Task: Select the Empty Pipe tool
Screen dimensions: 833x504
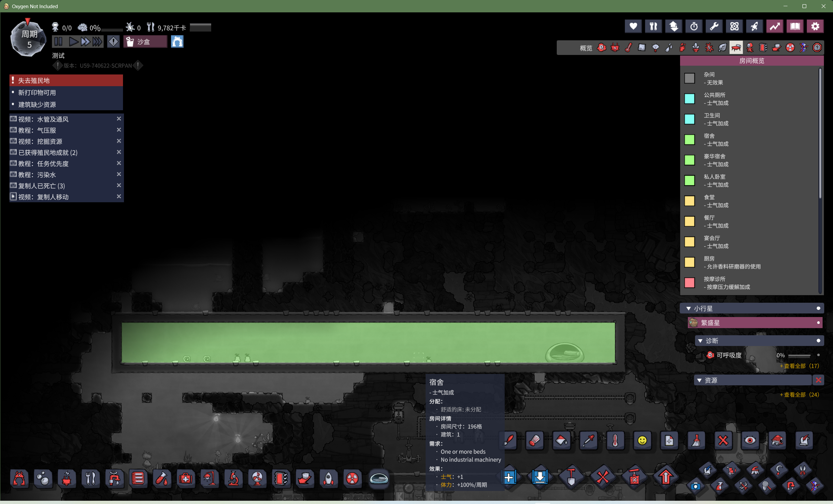Action: pos(791,486)
